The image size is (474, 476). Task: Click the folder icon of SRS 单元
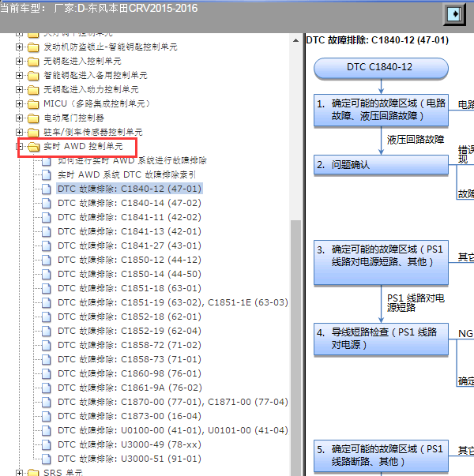33,473
